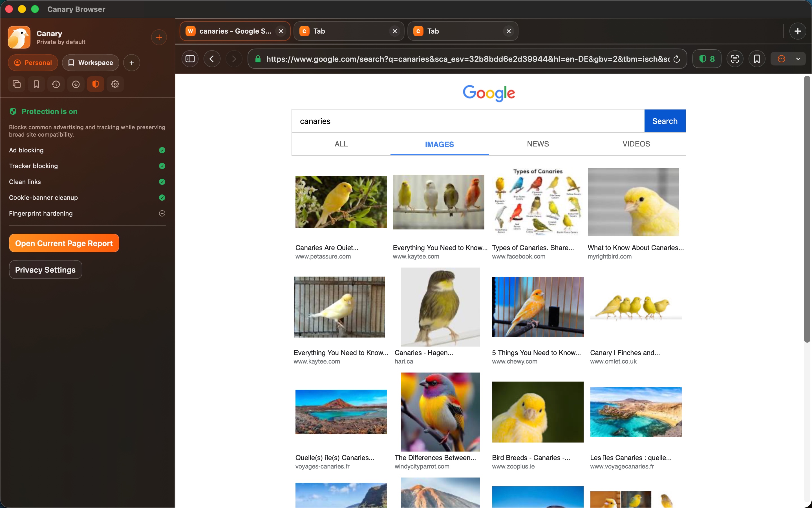Switch to the second browser tab
This screenshot has width=812, height=508.
pyautogui.click(x=348, y=31)
